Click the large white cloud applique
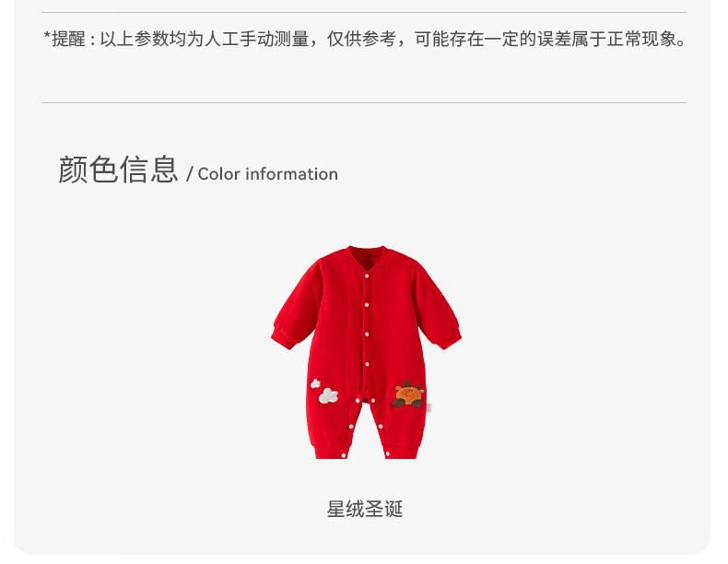728x564 pixels. pos(328,395)
